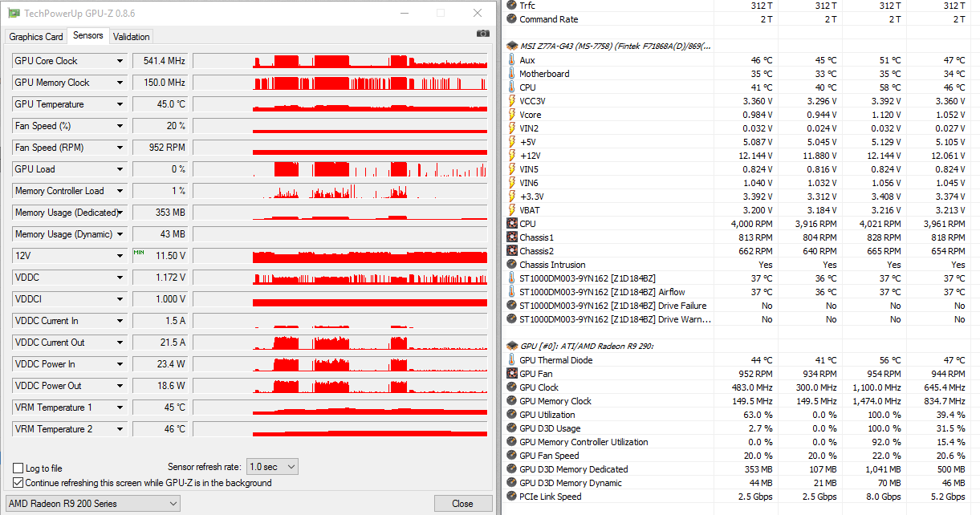This screenshot has width=980, height=515.
Task: Click the fan icon beside GPU Fan
Action: pos(512,374)
